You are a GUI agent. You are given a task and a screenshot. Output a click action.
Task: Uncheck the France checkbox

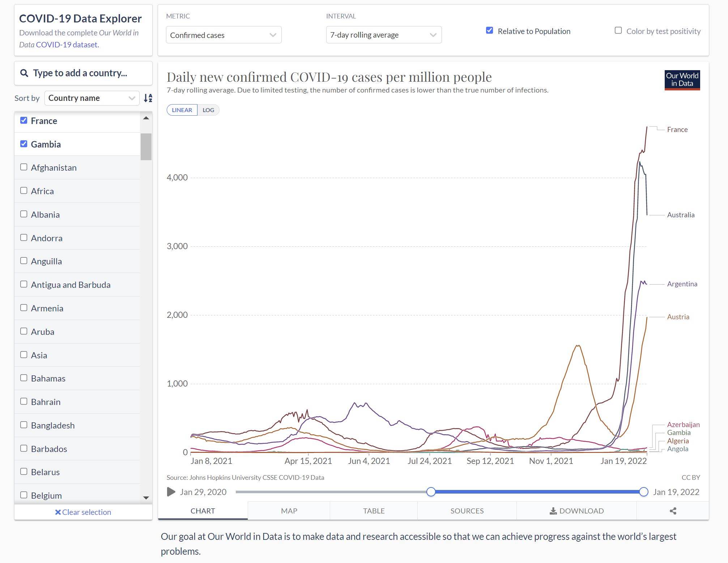(24, 120)
